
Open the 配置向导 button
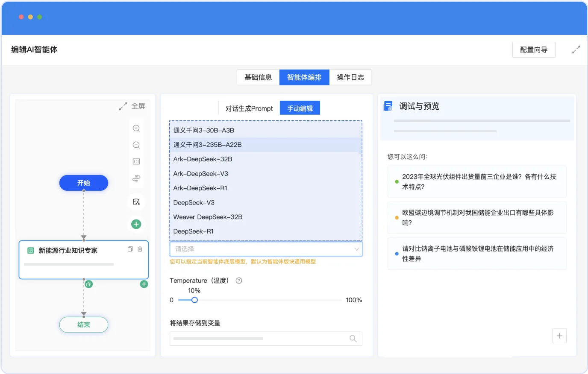click(534, 50)
